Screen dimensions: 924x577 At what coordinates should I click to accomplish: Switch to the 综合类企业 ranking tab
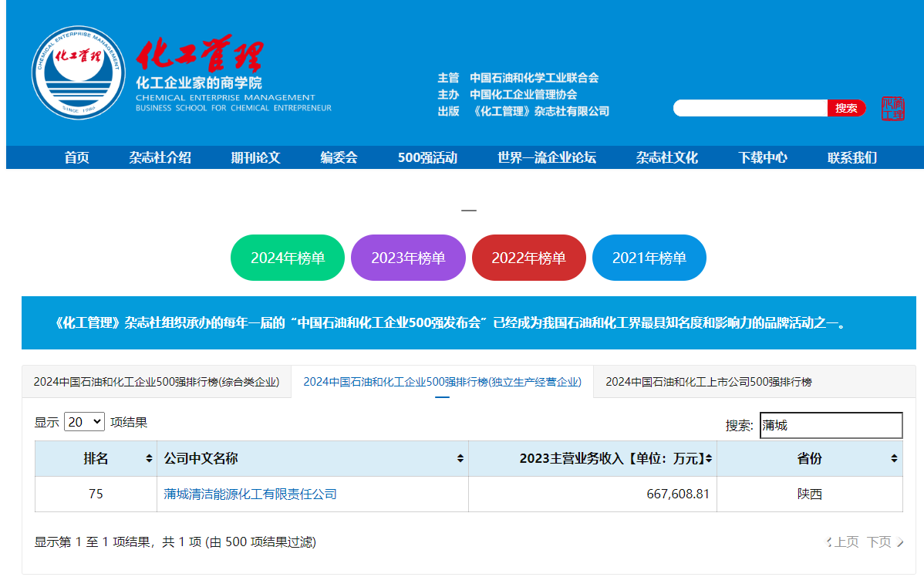click(157, 382)
